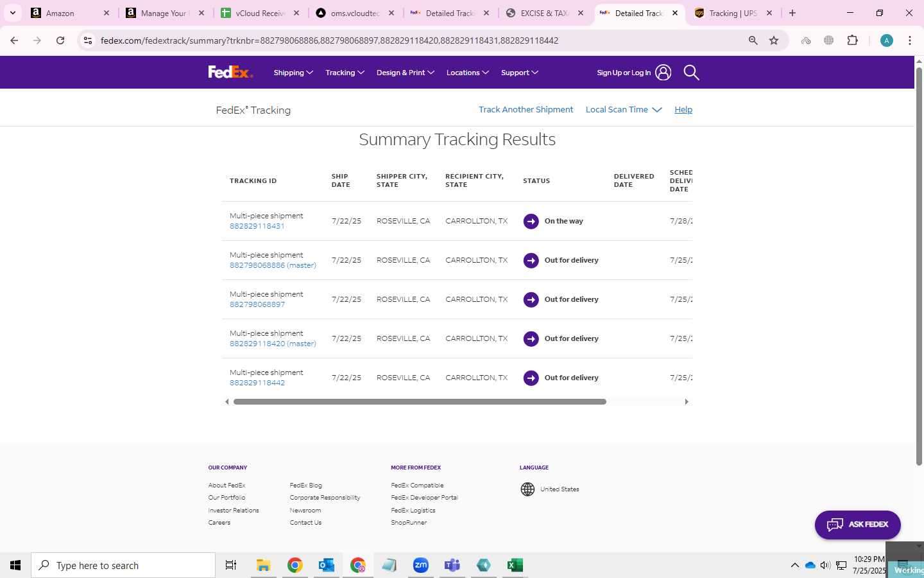Click Sign Up or Log In
Viewport: 924px width, 578px height.
point(624,73)
